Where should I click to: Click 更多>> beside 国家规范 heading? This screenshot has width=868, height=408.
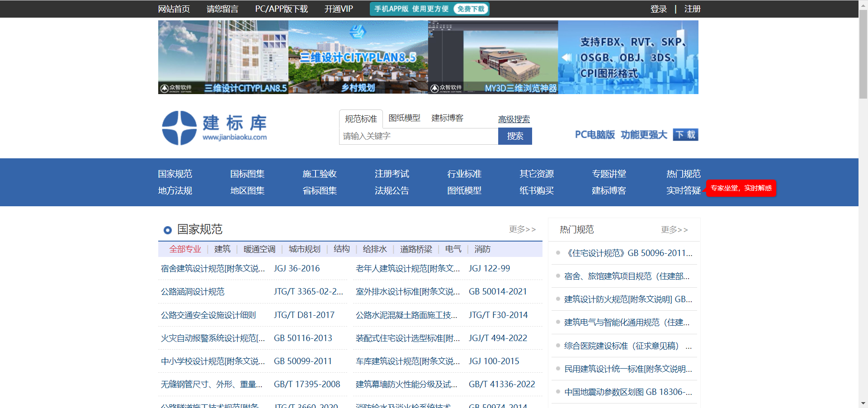click(523, 229)
